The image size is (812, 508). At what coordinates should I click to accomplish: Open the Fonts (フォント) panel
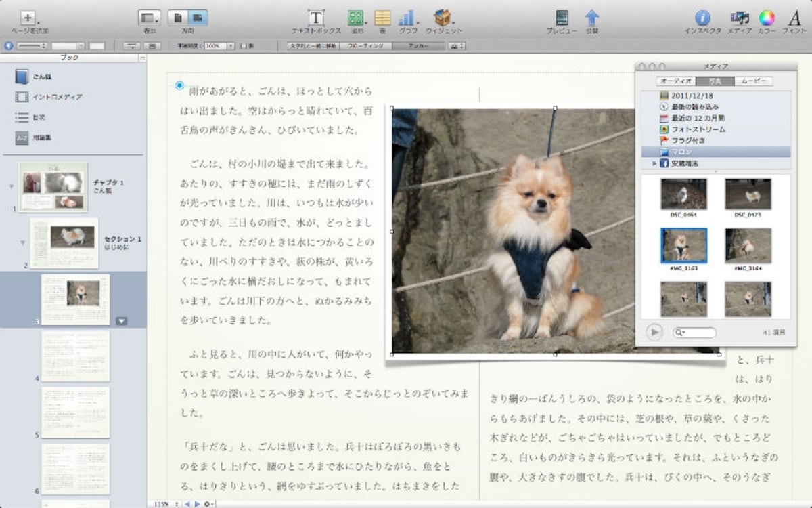coord(794,18)
